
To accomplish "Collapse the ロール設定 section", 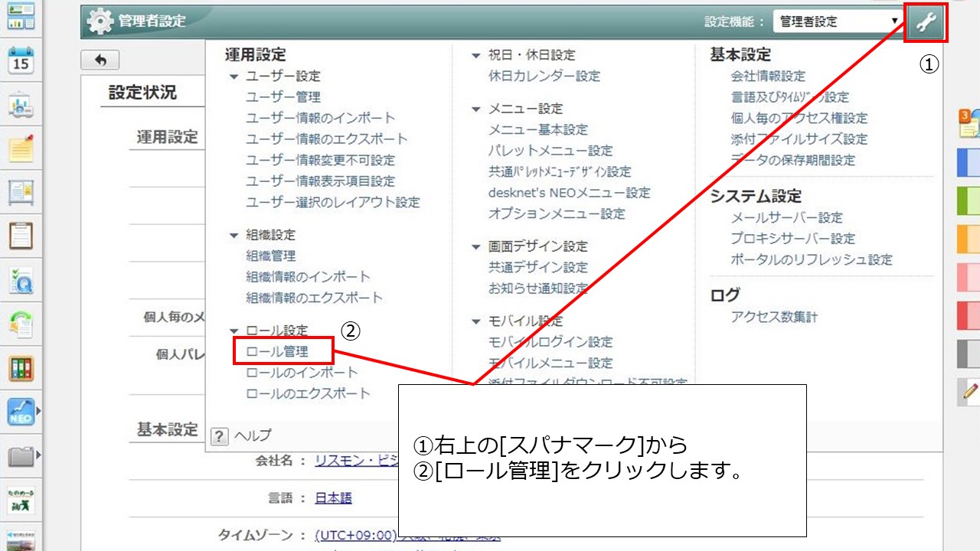I will pos(234,331).
